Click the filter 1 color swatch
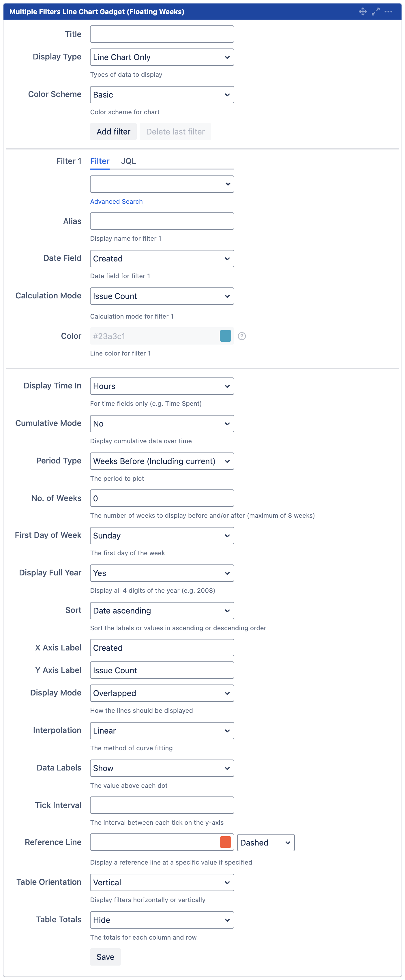 pos(226,336)
